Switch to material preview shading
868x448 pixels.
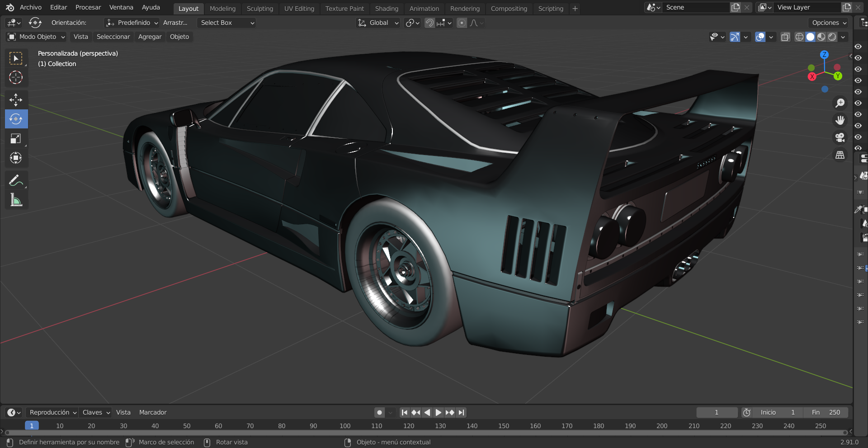(821, 37)
